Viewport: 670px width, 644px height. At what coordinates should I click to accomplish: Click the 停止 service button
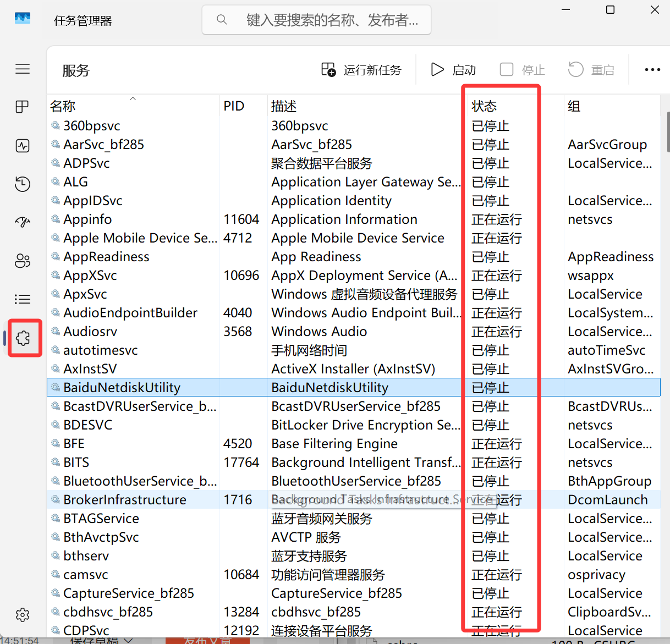click(522, 70)
